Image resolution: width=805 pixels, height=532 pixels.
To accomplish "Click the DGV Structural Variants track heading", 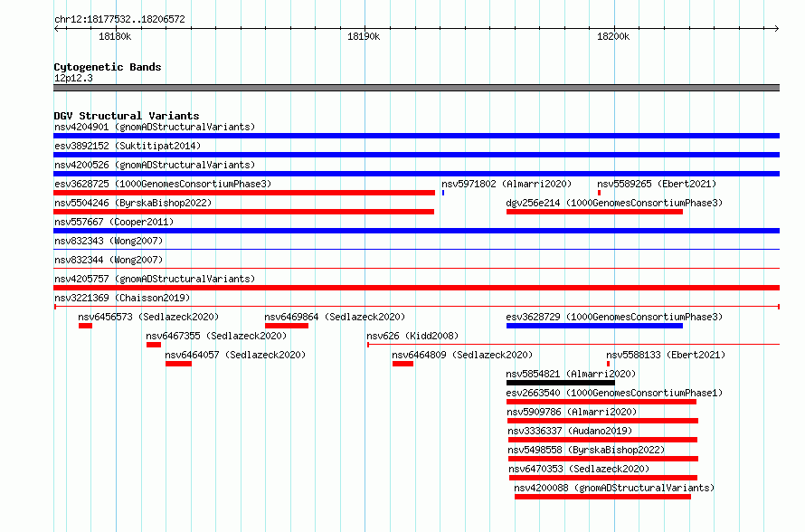I will pos(127,116).
